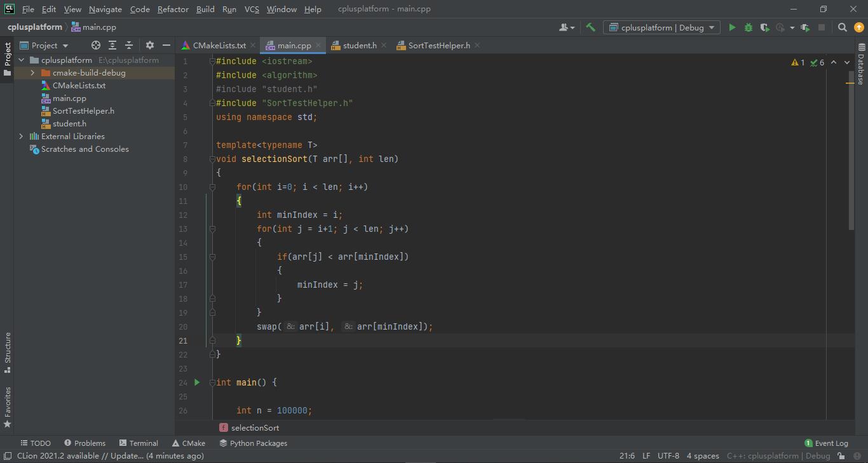Run with Coverage shield icon

(764, 27)
